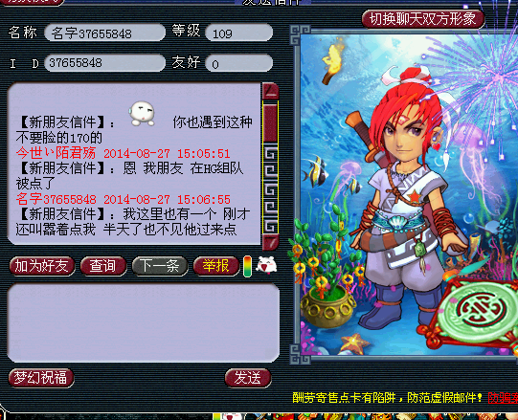Viewport: 518px width, 420px height.
Task: Show next message with 下一条
Action: click(x=160, y=266)
